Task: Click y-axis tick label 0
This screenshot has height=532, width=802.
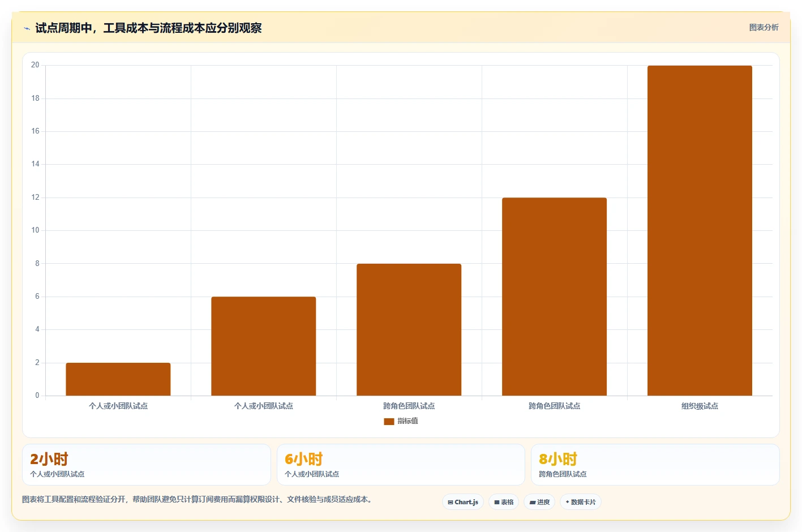Action: [37, 396]
